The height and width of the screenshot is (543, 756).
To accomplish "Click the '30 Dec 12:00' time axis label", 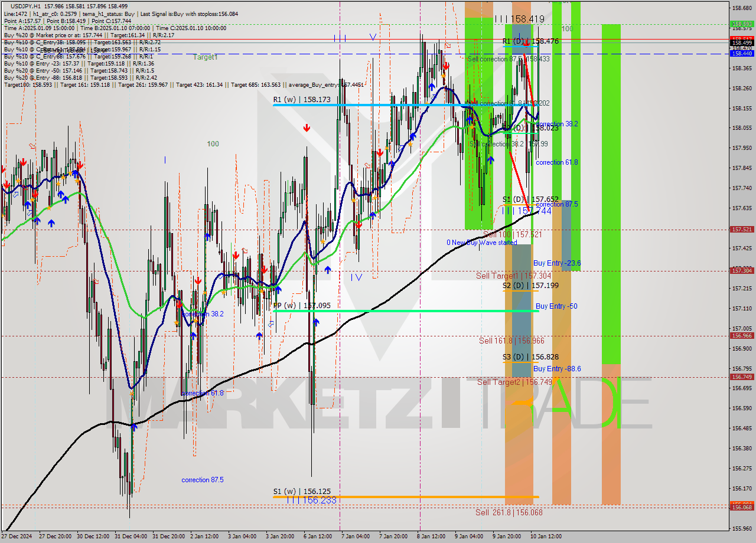I will [92, 537].
